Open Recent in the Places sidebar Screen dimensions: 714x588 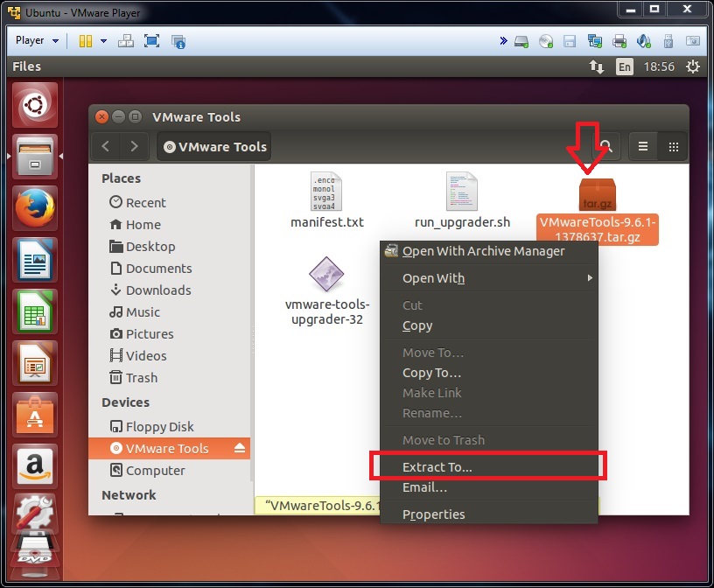pos(170,203)
